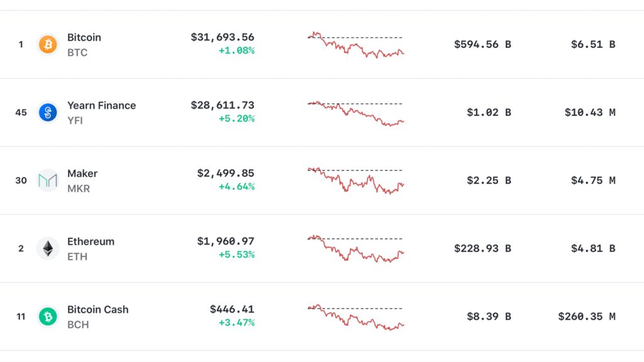Screen dimensions: 644x362
Task: Click the Yearn Finance sparkline chart
Action: click(355, 113)
